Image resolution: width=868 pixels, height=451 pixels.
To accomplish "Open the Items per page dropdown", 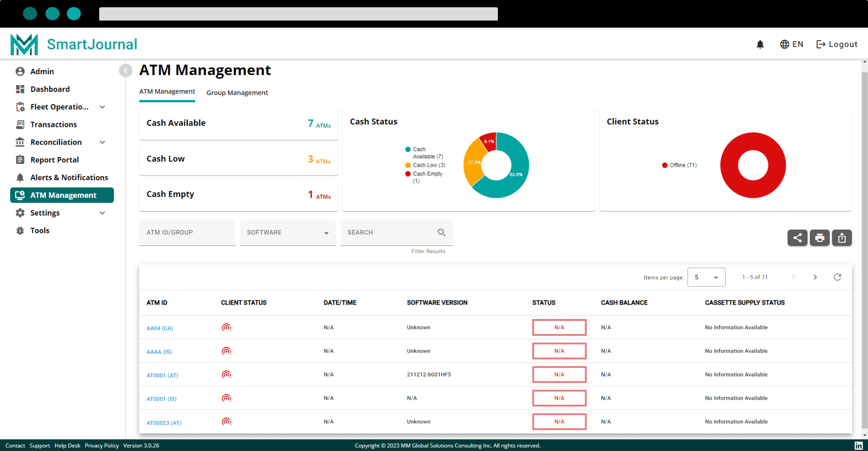I will tap(706, 277).
